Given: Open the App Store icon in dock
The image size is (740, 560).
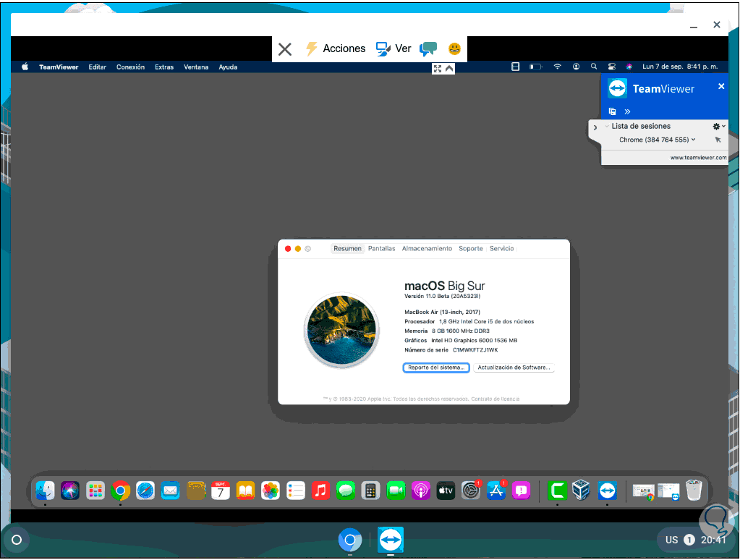Looking at the screenshot, I should click(x=496, y=491).
